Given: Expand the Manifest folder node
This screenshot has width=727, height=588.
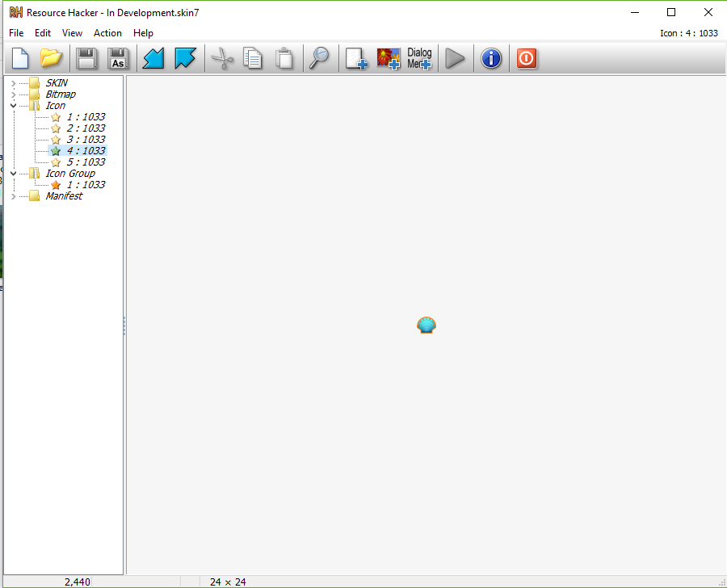Looking at the screenshot, I should [14, 196].
